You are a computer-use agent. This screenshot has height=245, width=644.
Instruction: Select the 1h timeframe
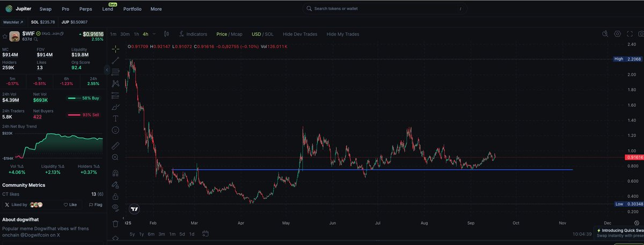[136, 34]
